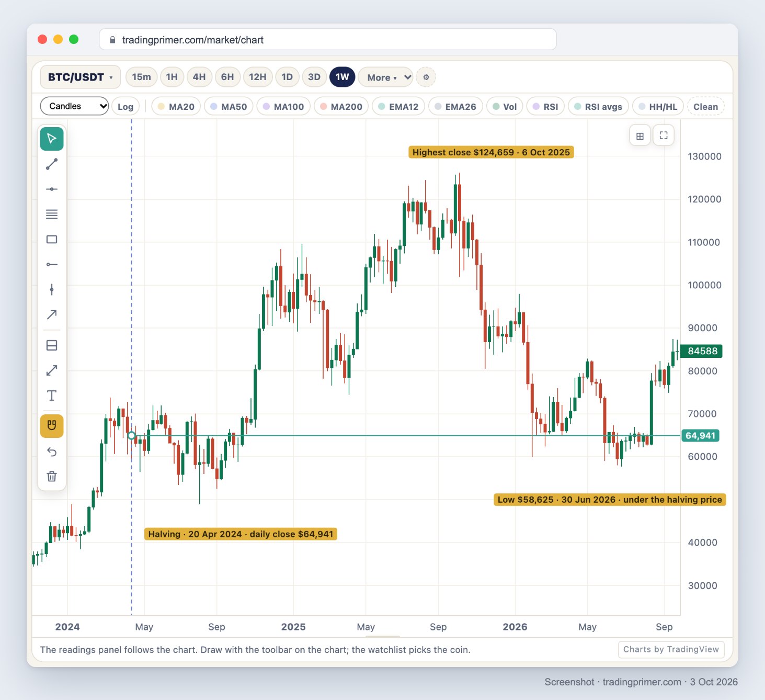Open the Charts by TradingView link
This screenshot has width=765, height=700.
671,649
